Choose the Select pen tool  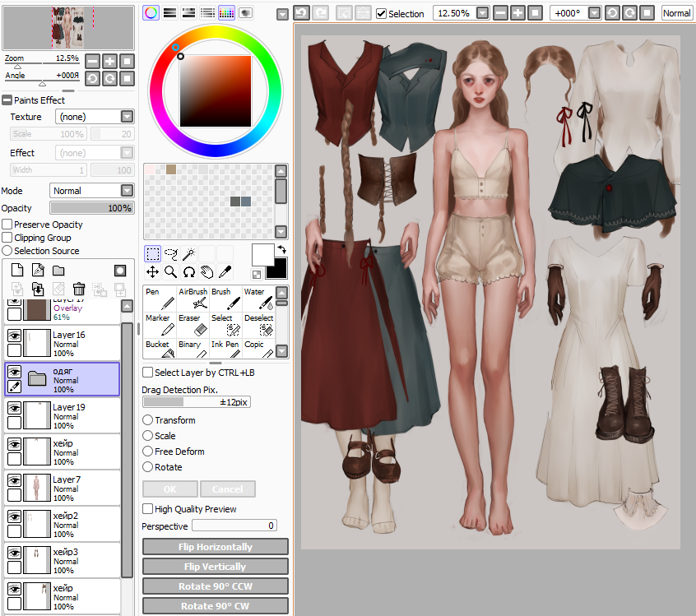(225, 326)
